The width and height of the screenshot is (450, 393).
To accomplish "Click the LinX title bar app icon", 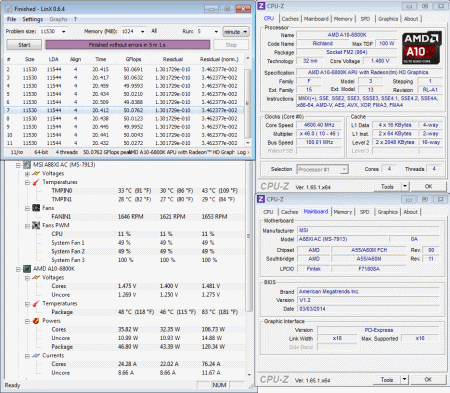I will (x=9, y=9).
